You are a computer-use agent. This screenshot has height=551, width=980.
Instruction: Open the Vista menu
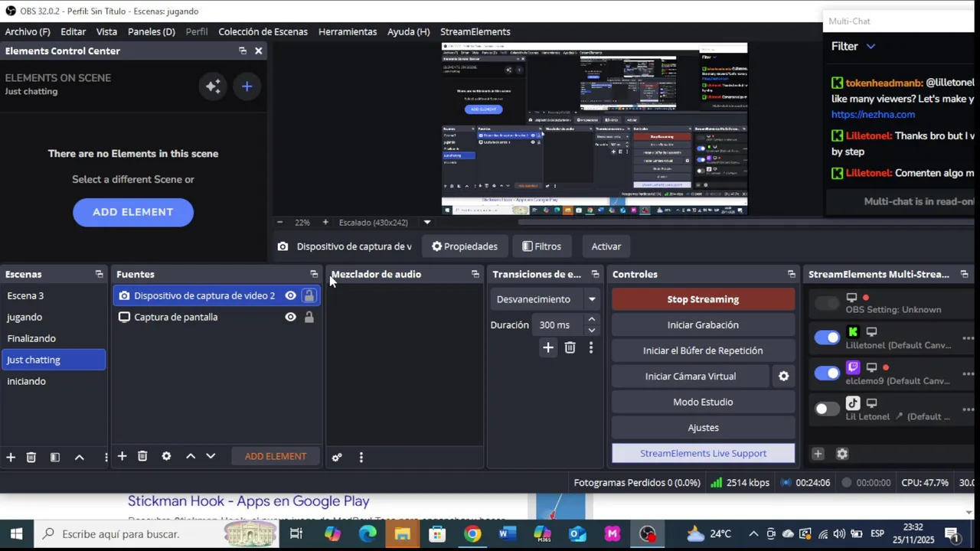106,31
